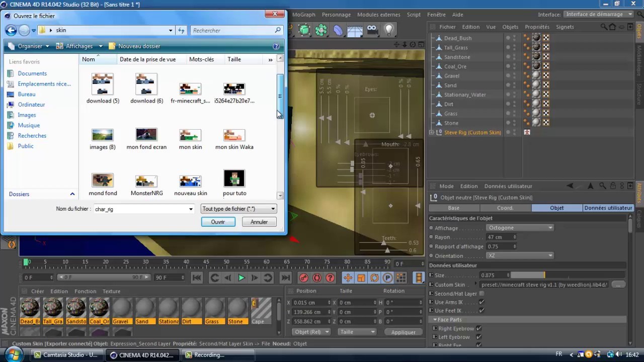This screenshot has height=362, width=644.
Task: Create a Nouveau dossier in file dialog
Action: (x=134, y=46)
